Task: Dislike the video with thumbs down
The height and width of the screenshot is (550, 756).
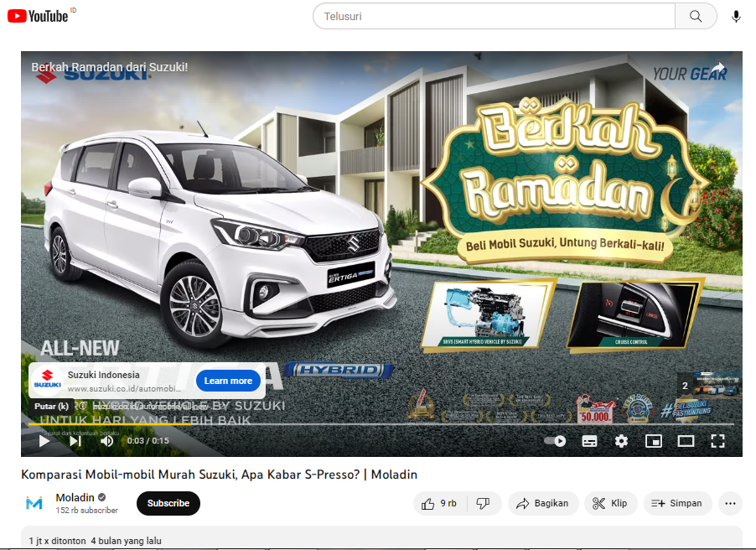Action: pyautogui.click(x=483, y=503)
